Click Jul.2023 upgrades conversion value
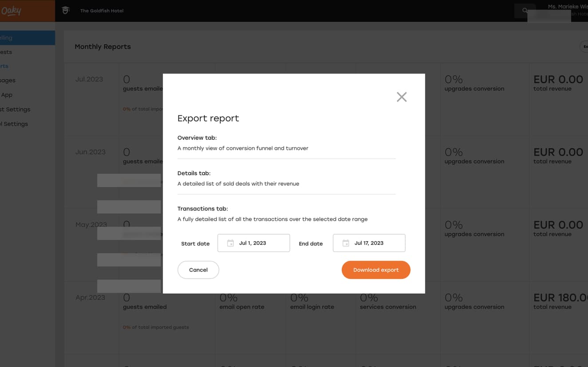Screen dimensions: 588x367 coord(454,79)
